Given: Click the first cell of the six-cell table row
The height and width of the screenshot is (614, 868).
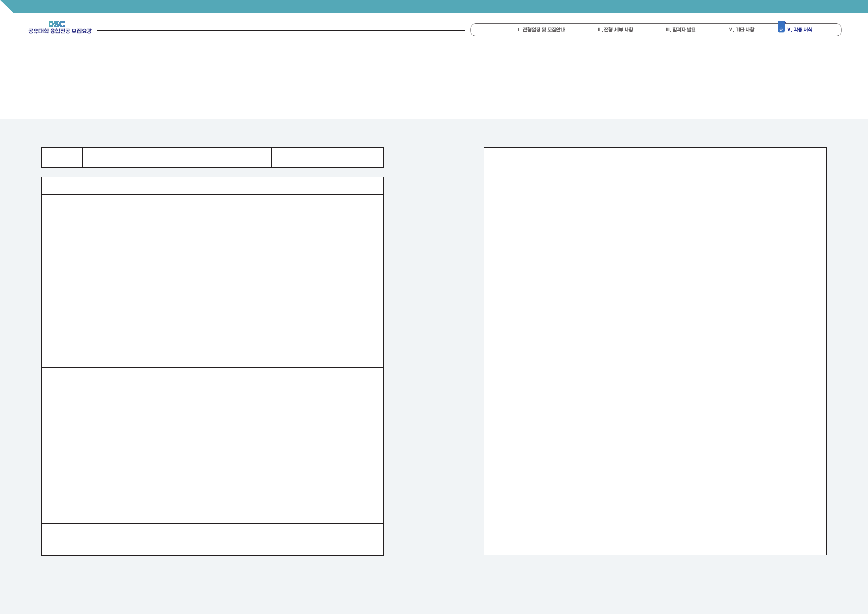Looking at the screenshot, I should point(62,158).
